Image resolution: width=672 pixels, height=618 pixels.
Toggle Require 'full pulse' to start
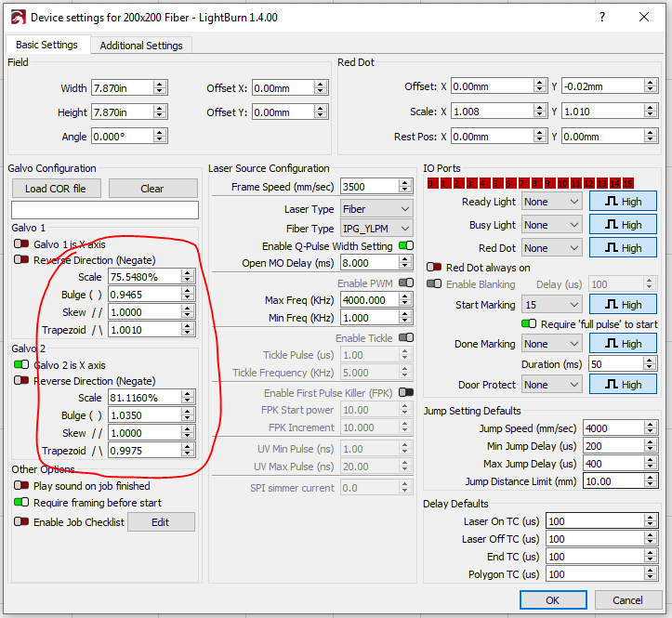click(529, 323)
